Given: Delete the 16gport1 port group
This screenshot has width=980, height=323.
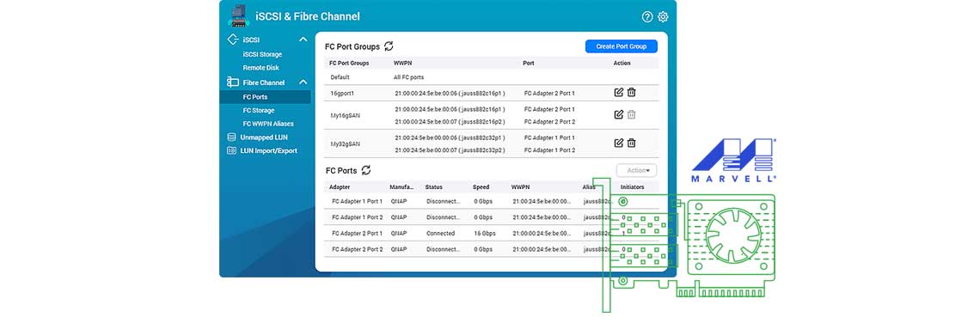Looking at the screenshot, I should pyautogui.click(x=632, y=93).
